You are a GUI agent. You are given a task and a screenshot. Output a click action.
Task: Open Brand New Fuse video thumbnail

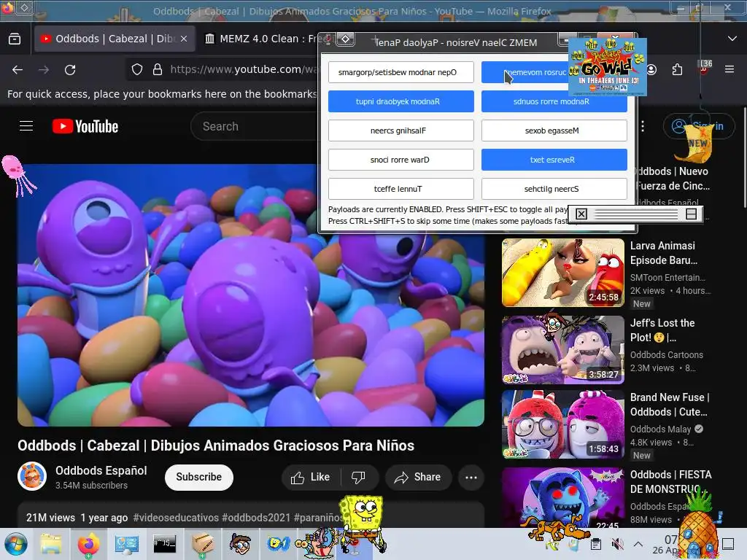point(563,424)
